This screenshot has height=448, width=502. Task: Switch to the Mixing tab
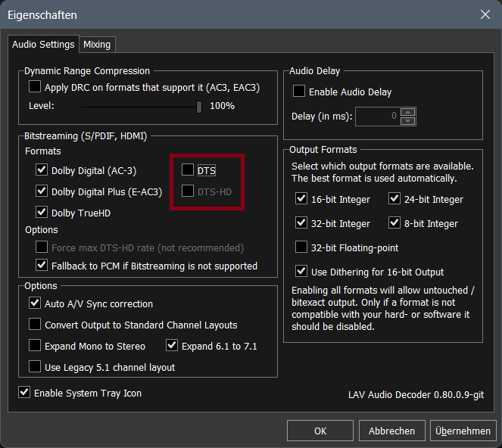tap(97, 45)
